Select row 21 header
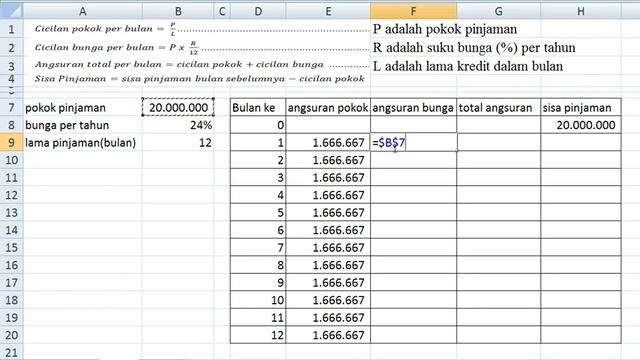The width and height of the screenshot is (640, 360). 11,352
